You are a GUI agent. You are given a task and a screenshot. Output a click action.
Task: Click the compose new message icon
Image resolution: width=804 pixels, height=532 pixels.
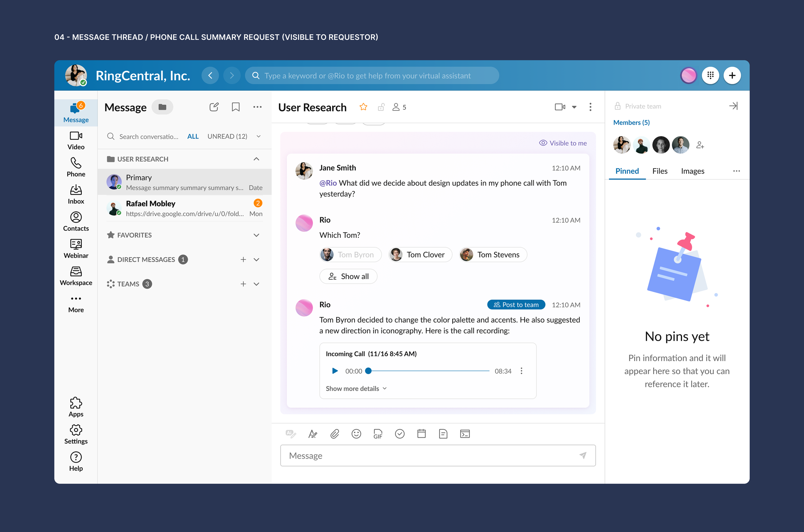[214, 107]
